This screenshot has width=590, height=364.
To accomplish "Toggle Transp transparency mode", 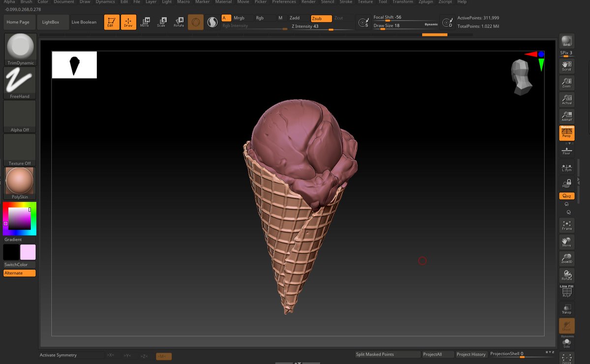I will (567, 308).
